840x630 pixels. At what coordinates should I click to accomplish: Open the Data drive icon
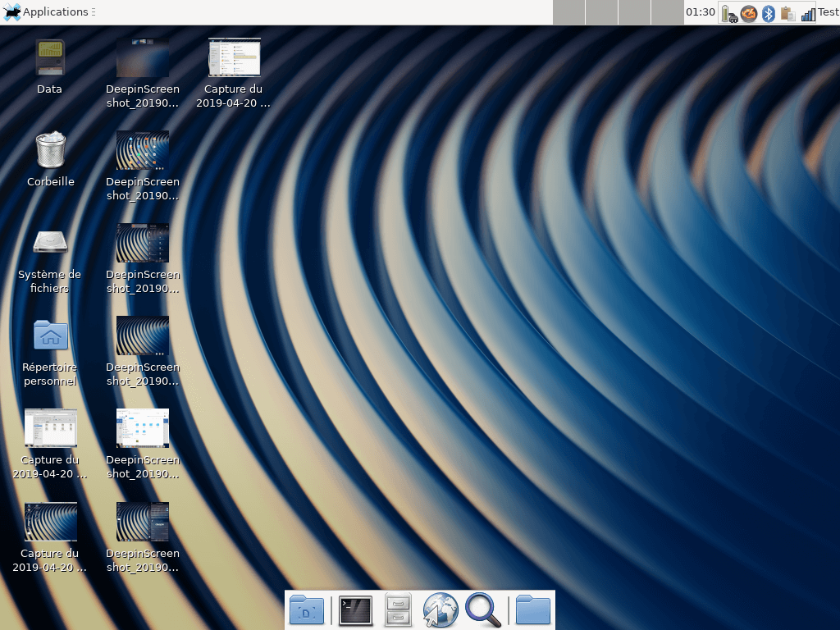pos(50,58)
